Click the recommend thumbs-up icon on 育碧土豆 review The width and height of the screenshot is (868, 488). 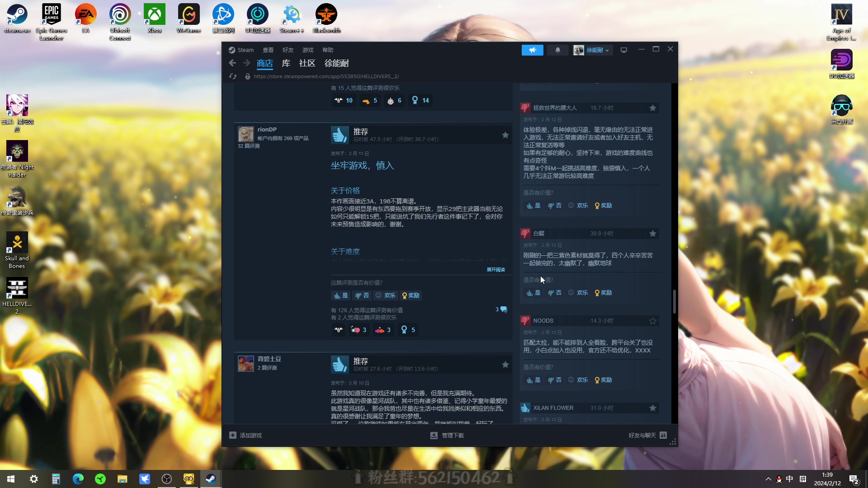[340, 364]
